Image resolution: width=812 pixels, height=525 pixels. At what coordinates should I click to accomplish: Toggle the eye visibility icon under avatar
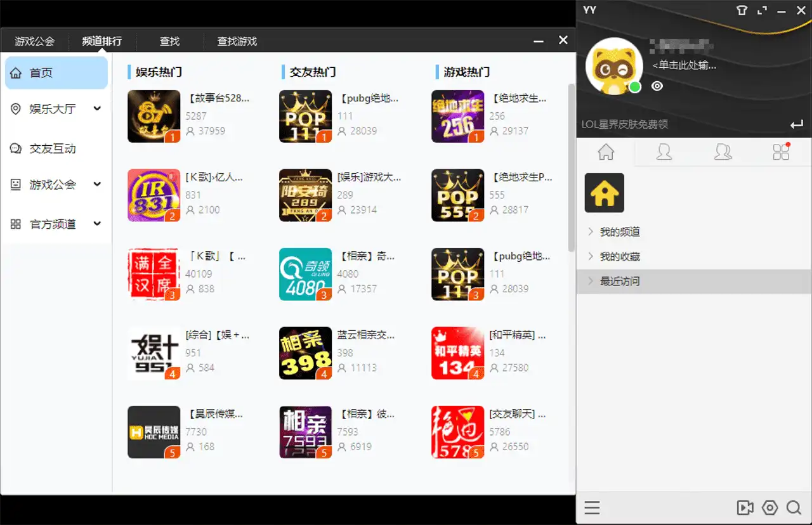pos(657,86)
